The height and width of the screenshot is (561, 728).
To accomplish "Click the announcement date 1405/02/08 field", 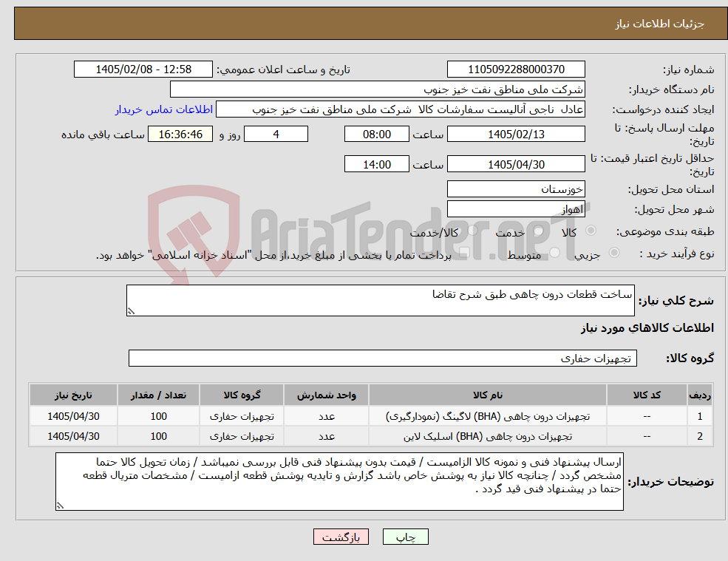I will click(143, 69).
